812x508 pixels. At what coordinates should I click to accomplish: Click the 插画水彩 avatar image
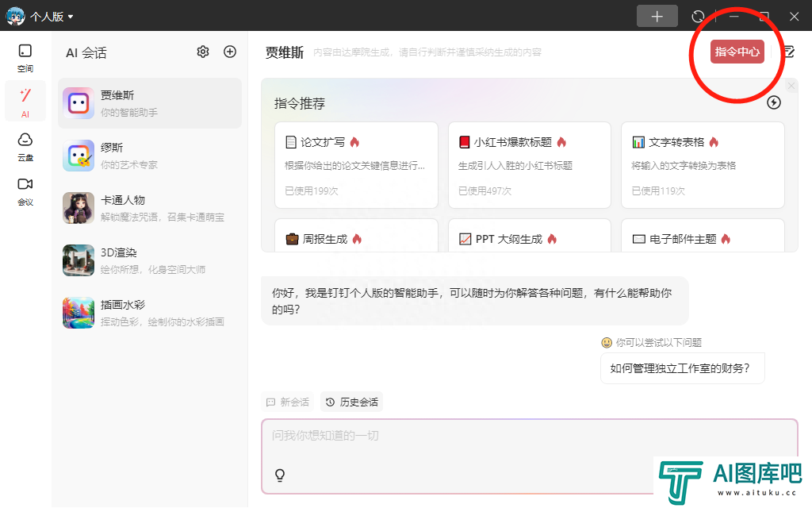[79, 313]
